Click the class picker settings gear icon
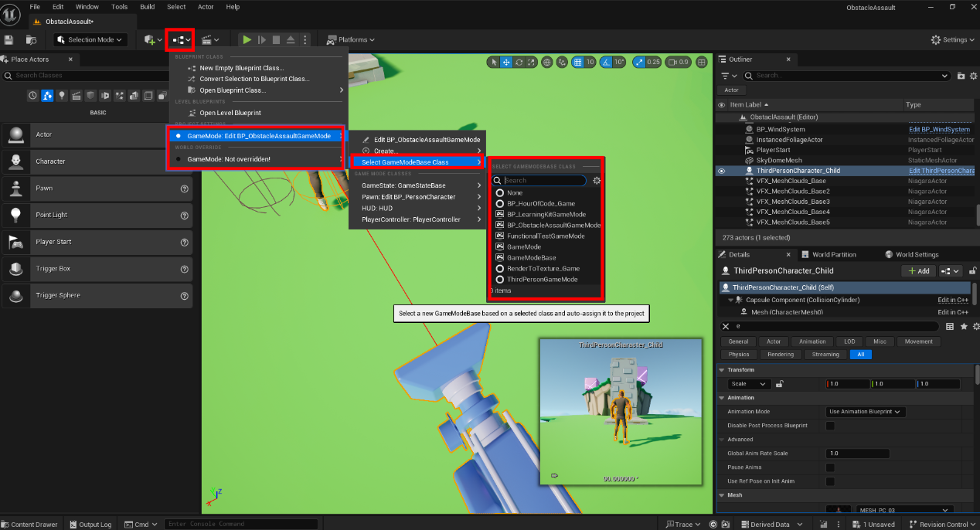980x530 pixels. tap(597, 180)
